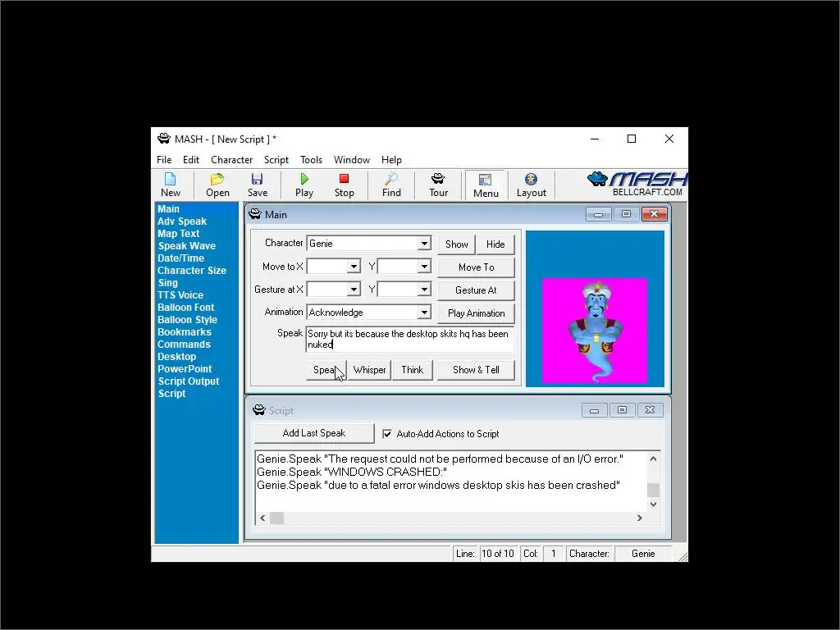The image size is (840, 630).
Task: Select Balloon Font in the sidebar
Action: pos(185,308)
